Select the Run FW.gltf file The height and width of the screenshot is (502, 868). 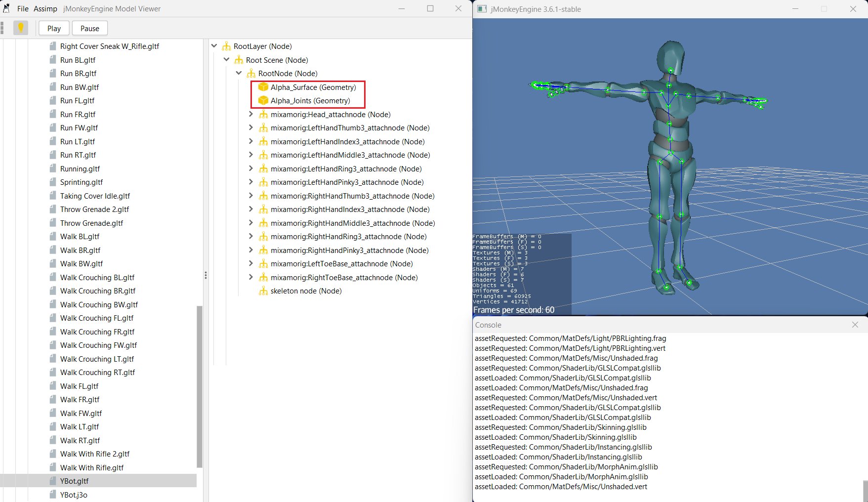[79, 127]
